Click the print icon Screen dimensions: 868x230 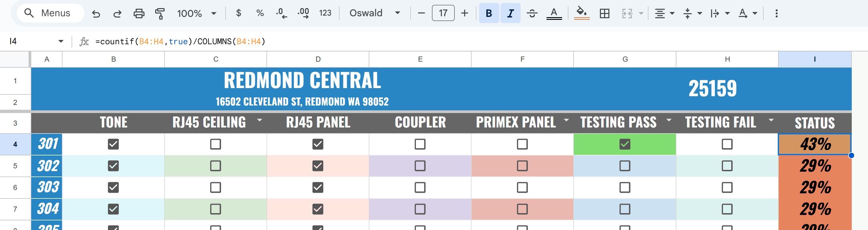point(139,14)
